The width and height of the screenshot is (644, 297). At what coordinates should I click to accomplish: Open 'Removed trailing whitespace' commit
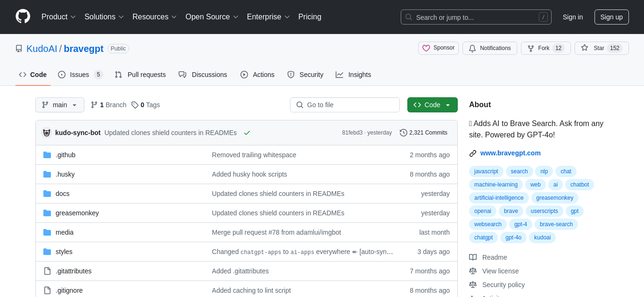[x=254, y=155]
